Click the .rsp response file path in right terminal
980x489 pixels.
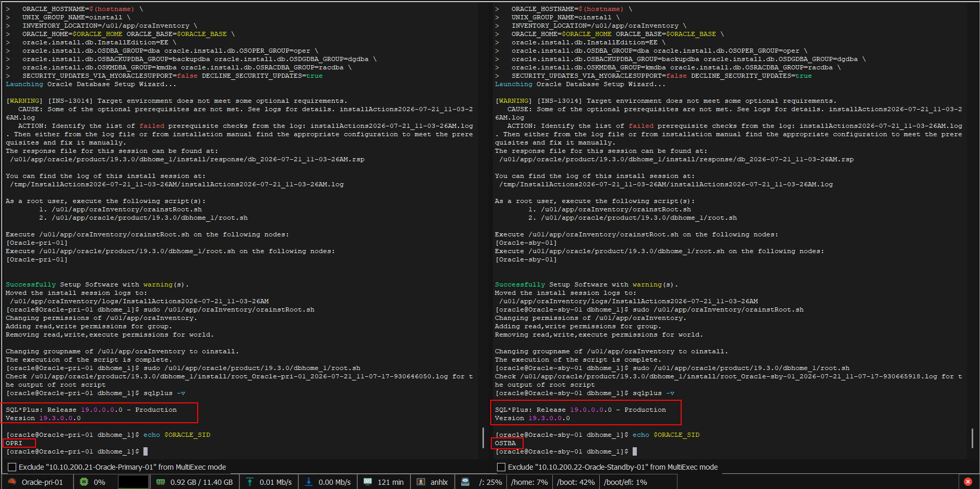pyautogui.click(x=676, y=159)
